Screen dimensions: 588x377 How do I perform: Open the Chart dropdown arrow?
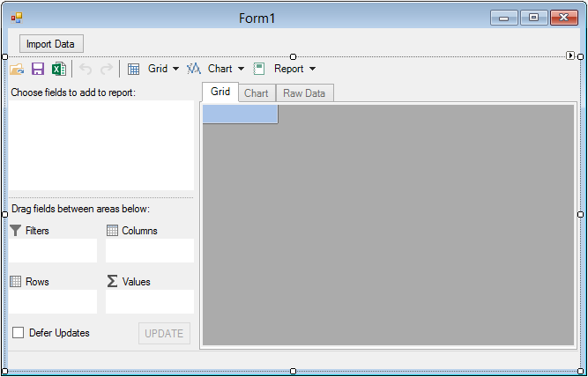(241, 69)
